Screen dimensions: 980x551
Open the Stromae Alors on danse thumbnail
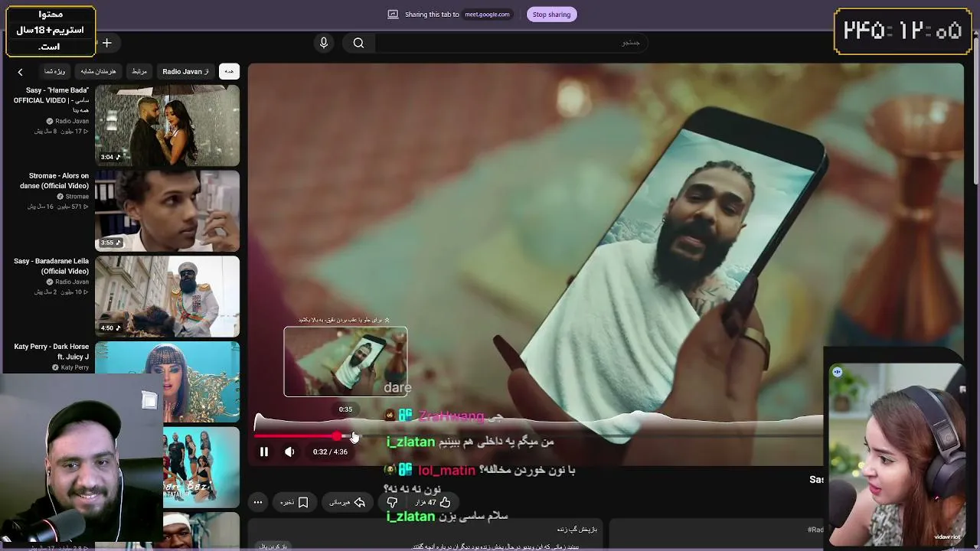167,211
